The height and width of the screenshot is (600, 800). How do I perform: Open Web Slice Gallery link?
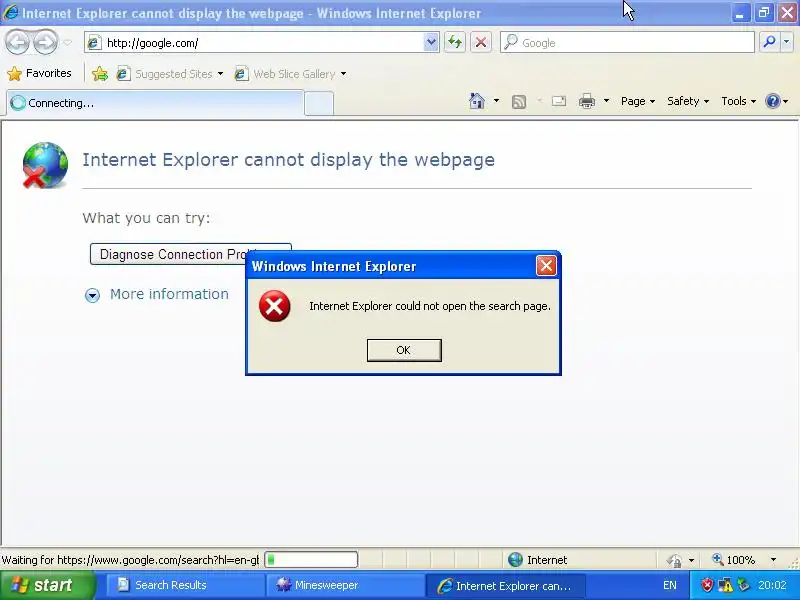285,74
